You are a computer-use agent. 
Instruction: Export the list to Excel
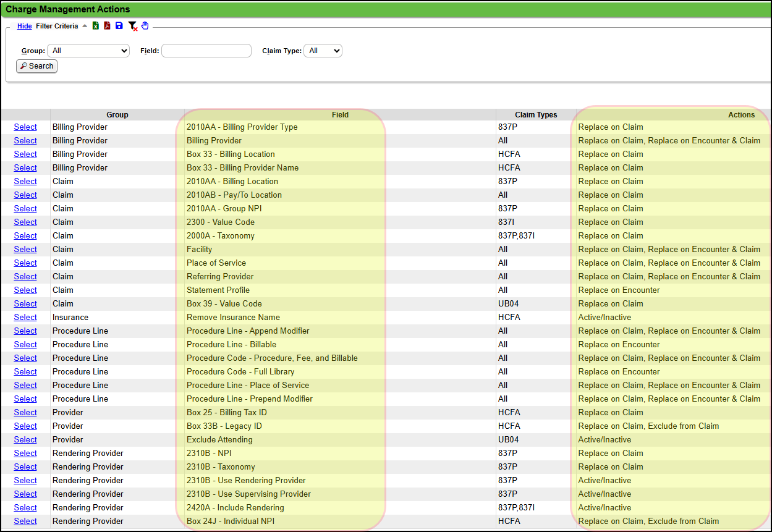coord(96,26)
